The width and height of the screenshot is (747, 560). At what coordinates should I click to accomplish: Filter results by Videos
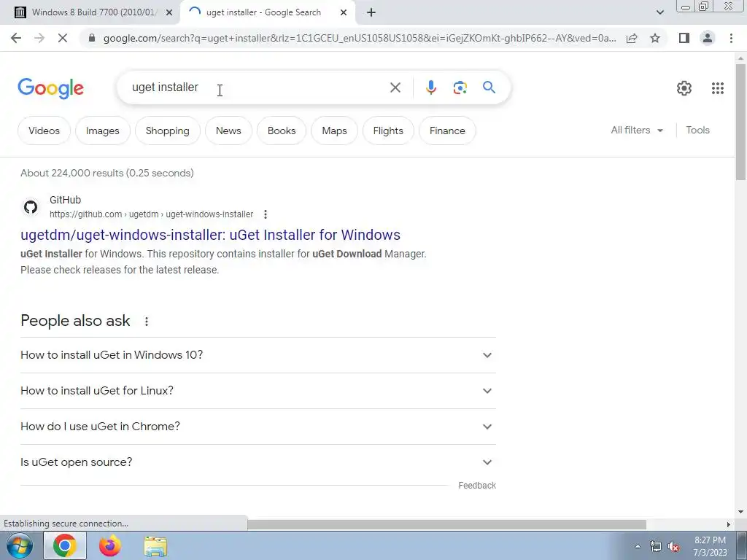44,131
